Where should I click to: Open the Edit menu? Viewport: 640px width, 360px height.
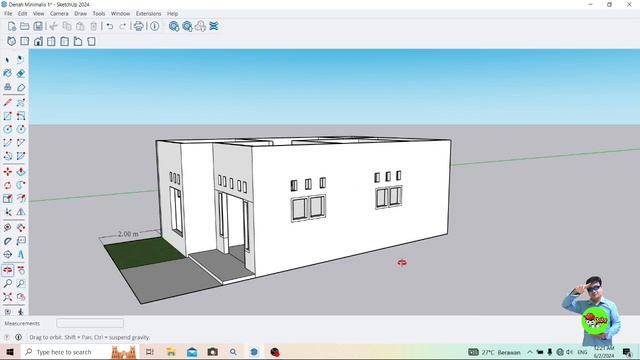(x=22, y=13)
